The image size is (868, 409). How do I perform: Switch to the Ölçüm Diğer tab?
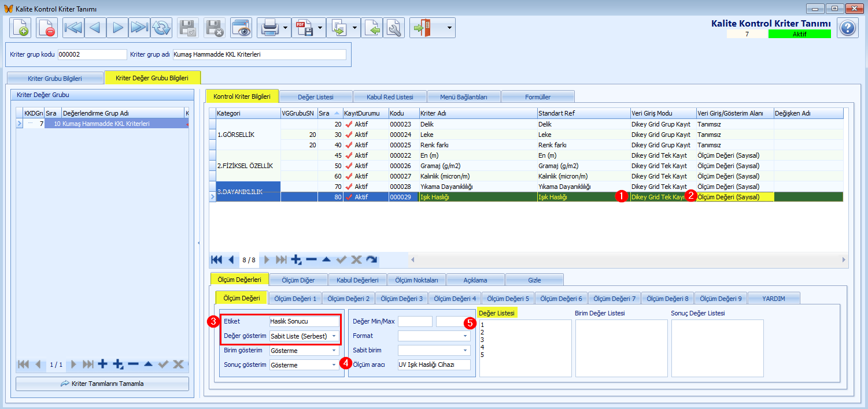click(298, 280)
